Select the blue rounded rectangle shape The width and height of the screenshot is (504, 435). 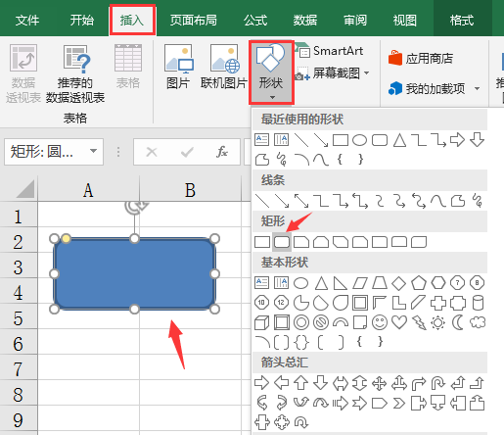click(x=134, y=273)
